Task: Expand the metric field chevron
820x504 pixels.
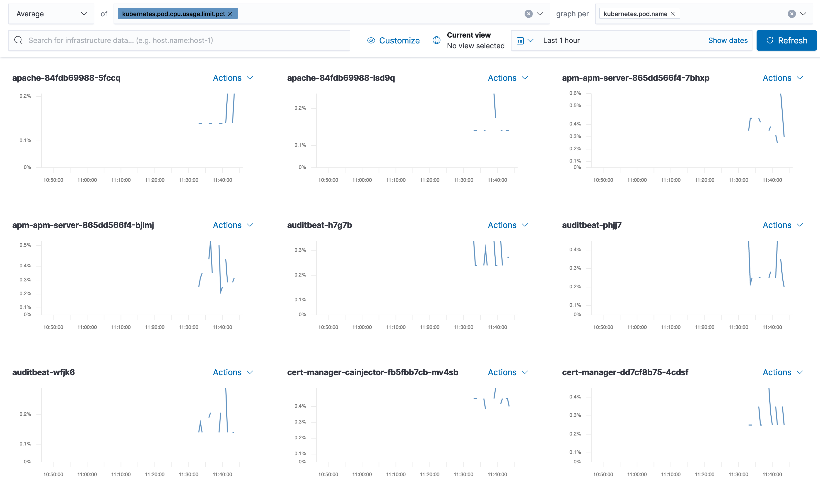Action: [x=540, y=14]
